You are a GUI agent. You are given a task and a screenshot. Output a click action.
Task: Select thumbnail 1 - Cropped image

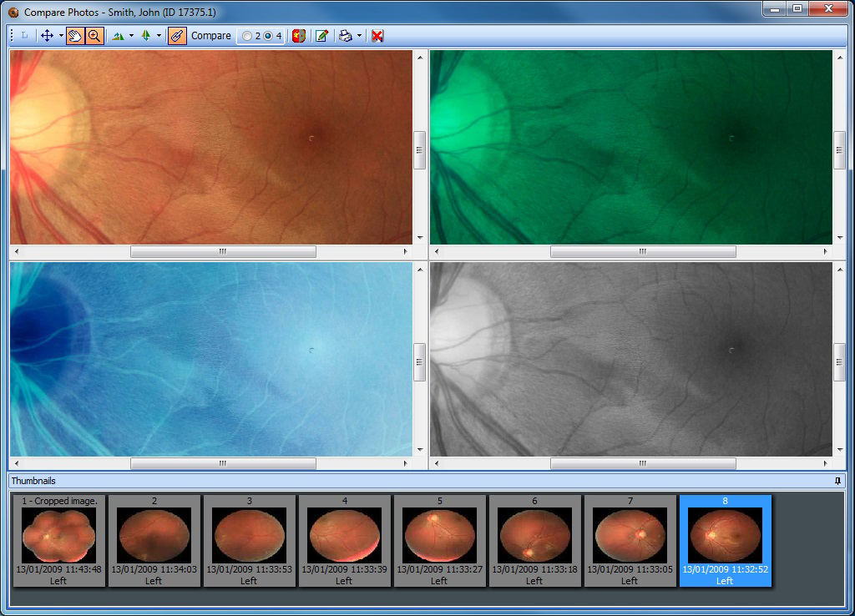click(59, 540)
